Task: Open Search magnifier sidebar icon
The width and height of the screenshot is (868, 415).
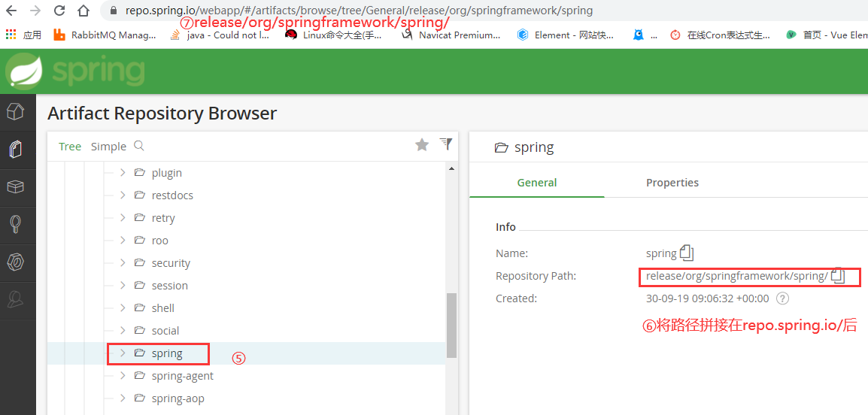Action: coord(16,224)
